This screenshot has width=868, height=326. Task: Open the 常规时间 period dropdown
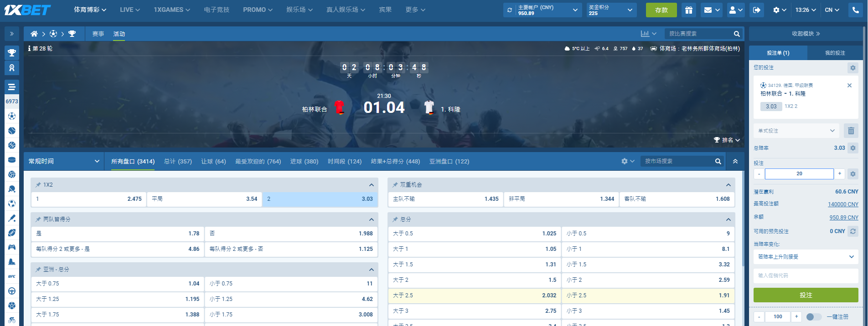click(x=64, y=161)
